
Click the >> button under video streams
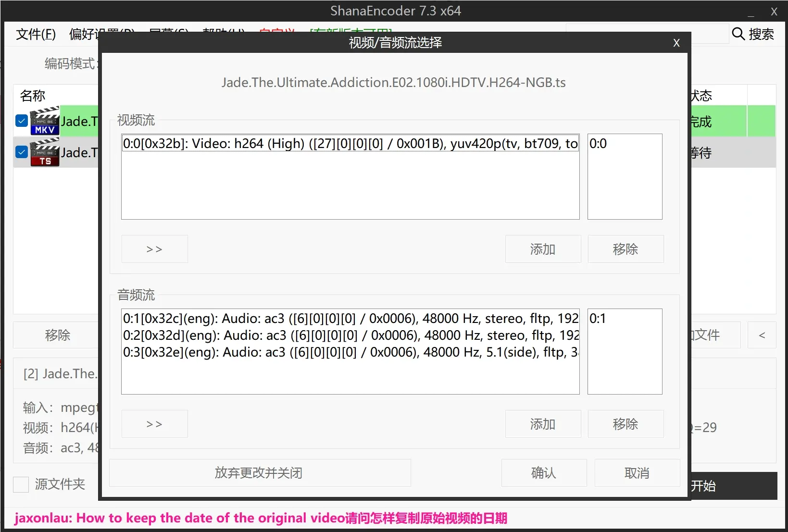pyautogui.click(x=154, y=249)
